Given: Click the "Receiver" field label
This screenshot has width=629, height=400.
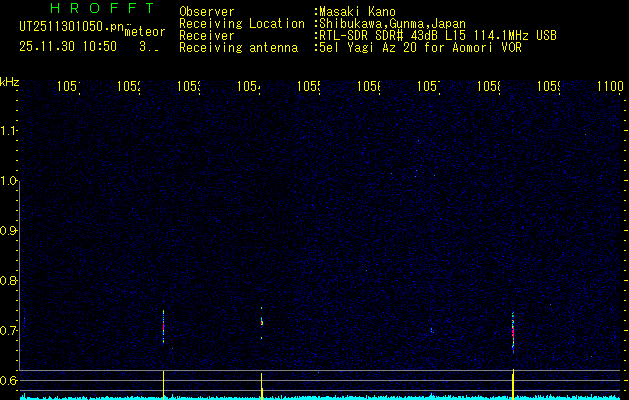Looking at the screenshot, I should [x=207, y=36].
